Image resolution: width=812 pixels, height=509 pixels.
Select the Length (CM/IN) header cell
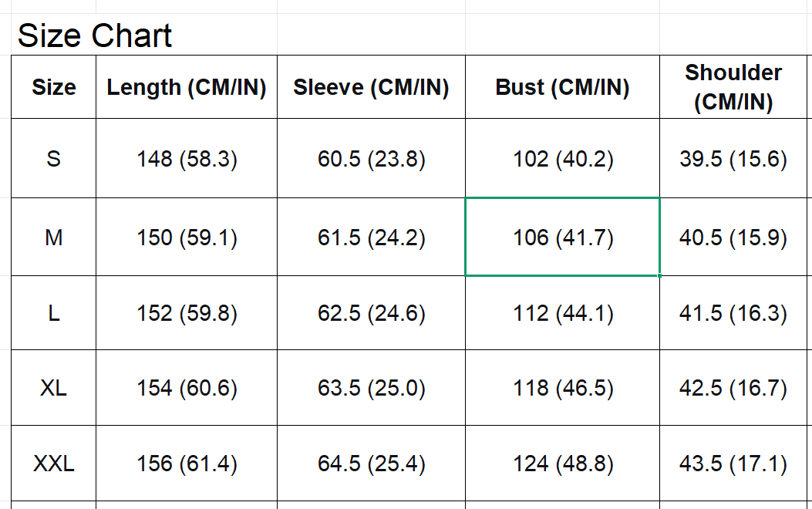coord(187,88)
